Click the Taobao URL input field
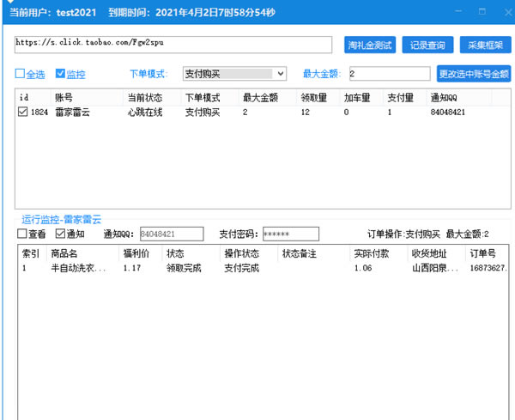Image resolution: width=515 pixels, height=420 pixels. pos(173,45)
